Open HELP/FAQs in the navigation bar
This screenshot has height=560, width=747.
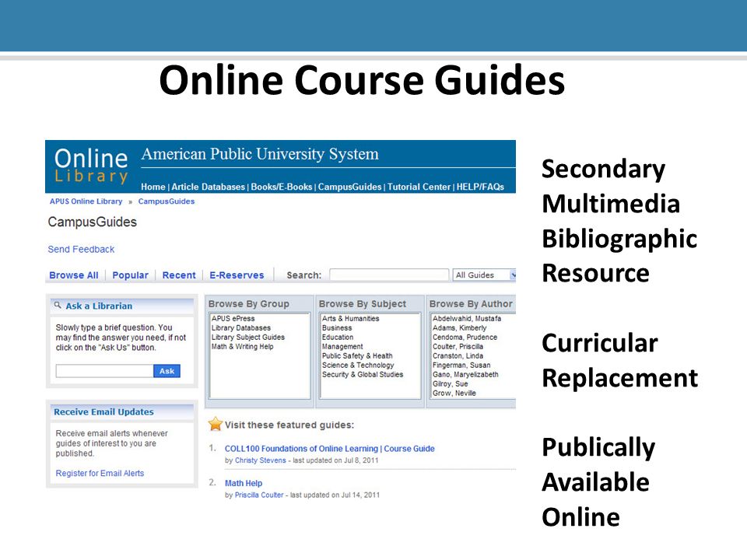pos(480,187)
